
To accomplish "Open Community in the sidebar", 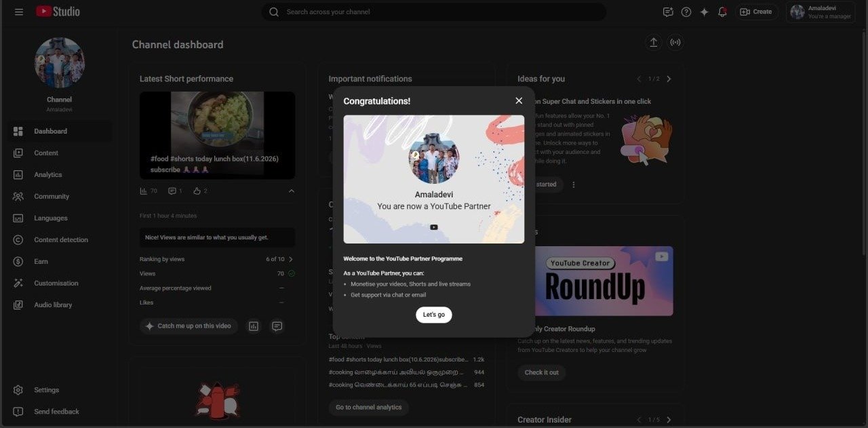I will click(x=60, y=196).
